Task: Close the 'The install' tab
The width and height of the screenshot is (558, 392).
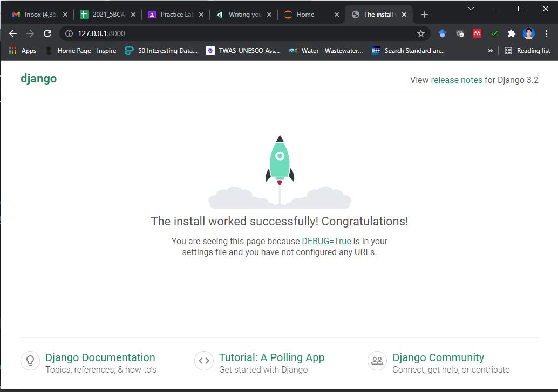Action: point(404,15)
